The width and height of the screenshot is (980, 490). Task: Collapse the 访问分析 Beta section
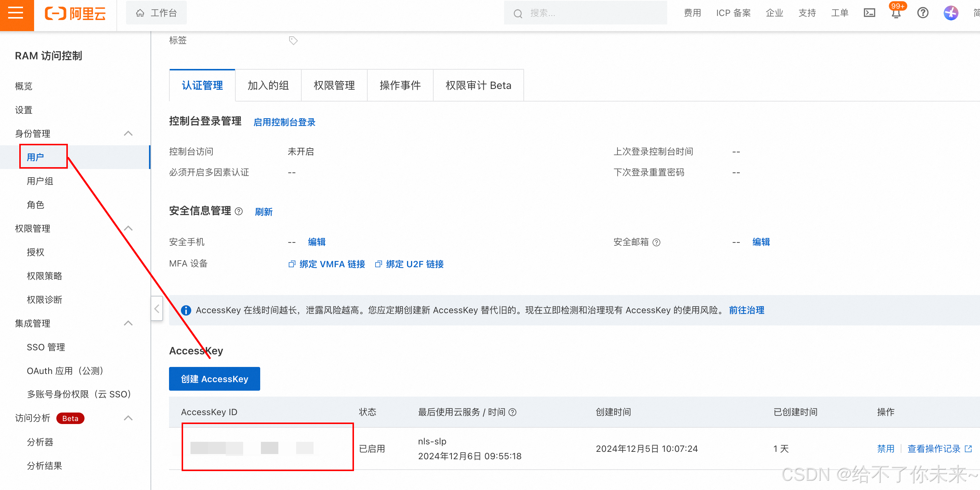(x=128, y=418)
